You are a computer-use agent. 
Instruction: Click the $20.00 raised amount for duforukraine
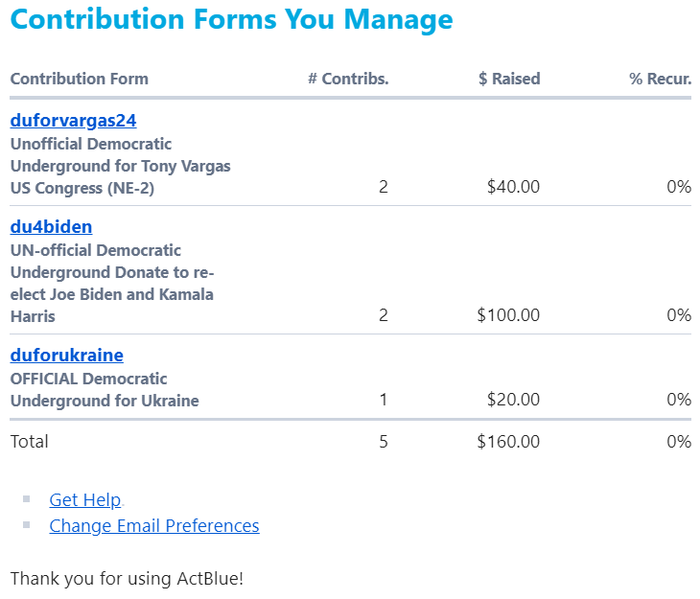pyautogui.click(x=513, y=400)
